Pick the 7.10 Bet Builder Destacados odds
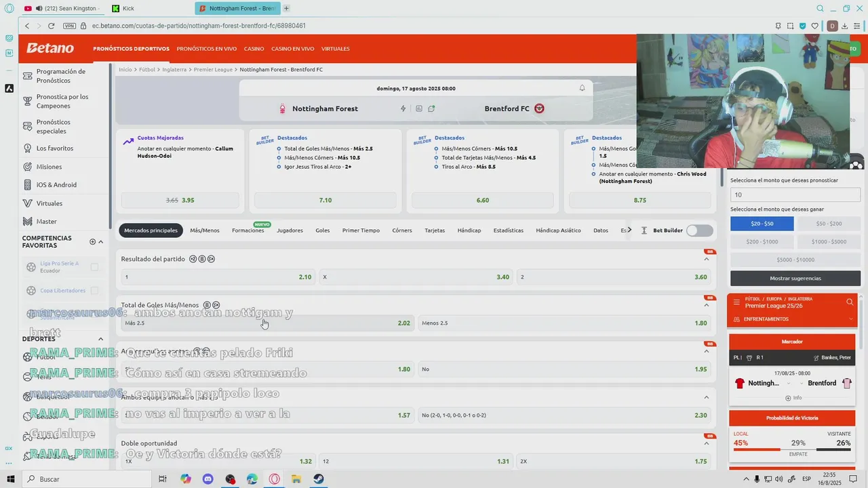Image resolution: width=868 pixels, height=488 pixels. pos(325,201)
